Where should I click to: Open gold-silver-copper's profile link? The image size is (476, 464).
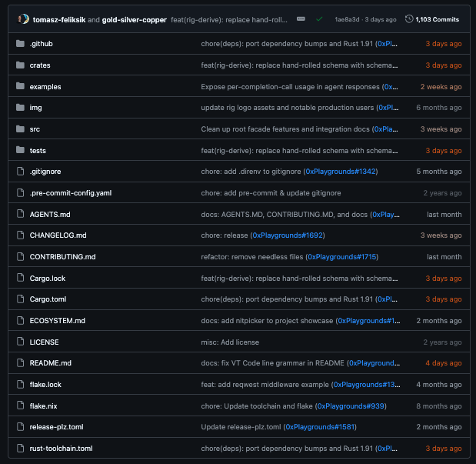click(134, 20)
